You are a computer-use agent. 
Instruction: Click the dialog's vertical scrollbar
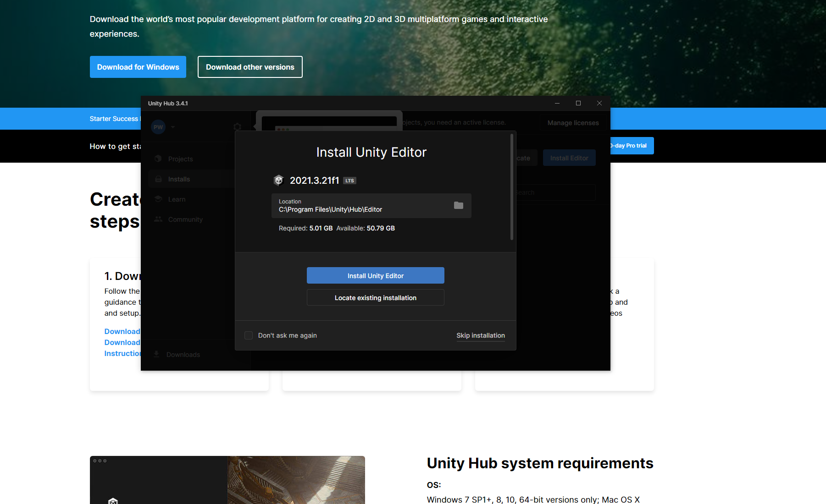(x=511, y=188)
